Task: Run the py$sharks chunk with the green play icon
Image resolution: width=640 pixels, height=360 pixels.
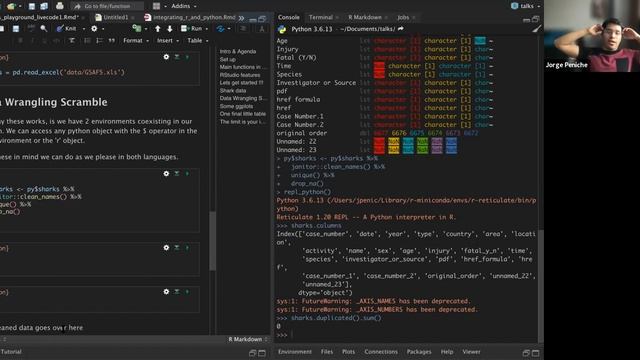Action: [187, 173]
